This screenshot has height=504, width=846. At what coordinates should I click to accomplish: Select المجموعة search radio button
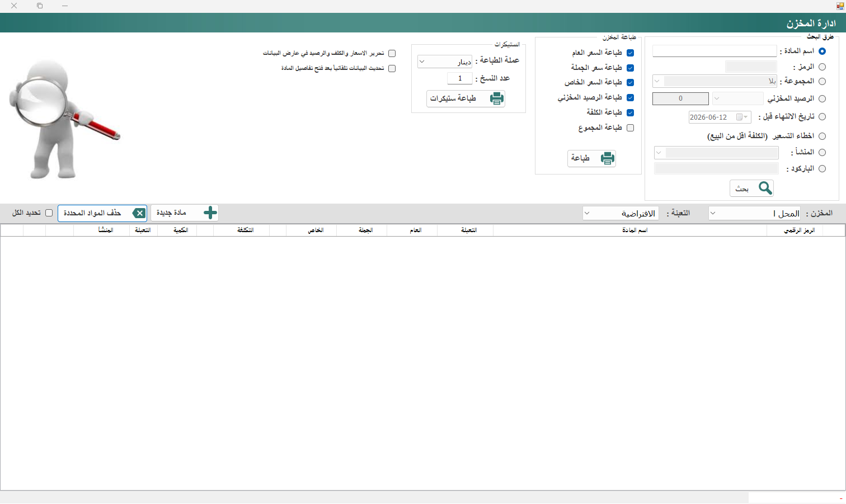point(822,81)
